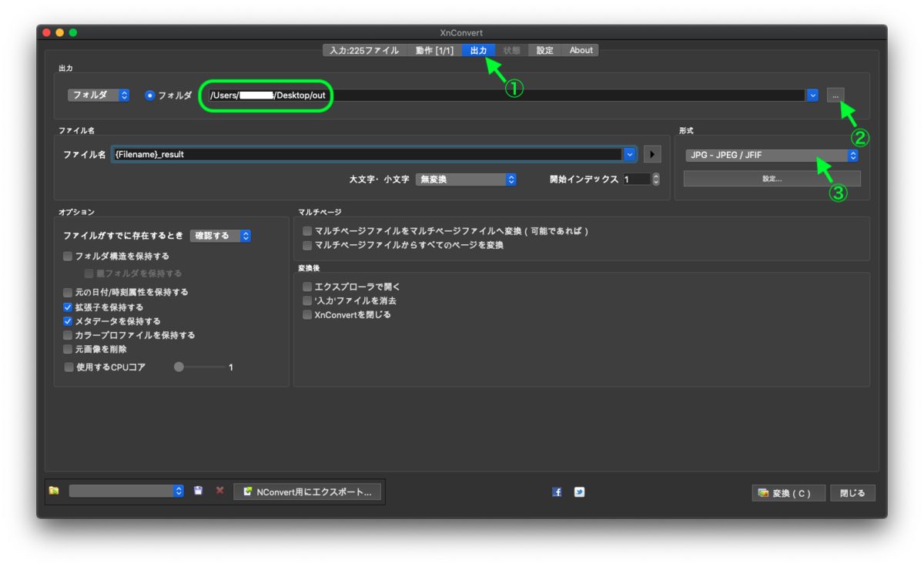Enable 元画像を削除 checkbox

(68, 349)
